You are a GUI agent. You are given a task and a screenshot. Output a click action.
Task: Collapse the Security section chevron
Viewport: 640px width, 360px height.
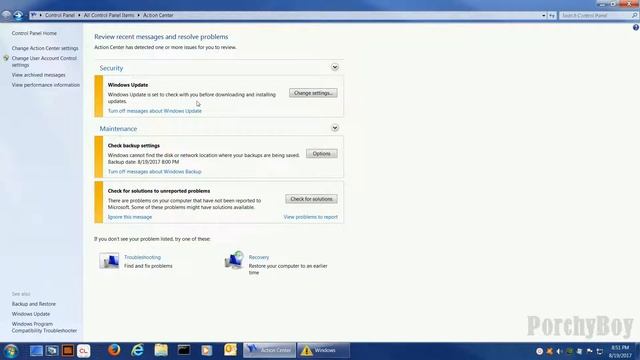coord(335,67)
